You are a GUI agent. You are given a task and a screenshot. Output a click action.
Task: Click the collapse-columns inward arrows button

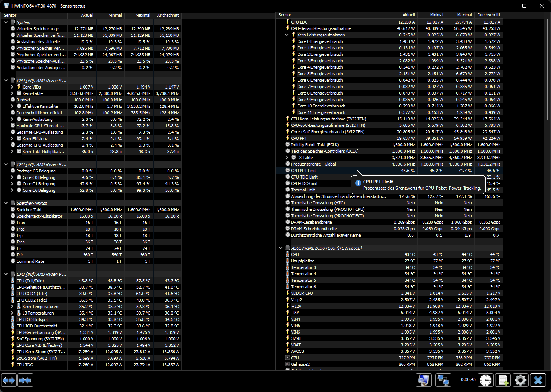click(x=25, y=380)
